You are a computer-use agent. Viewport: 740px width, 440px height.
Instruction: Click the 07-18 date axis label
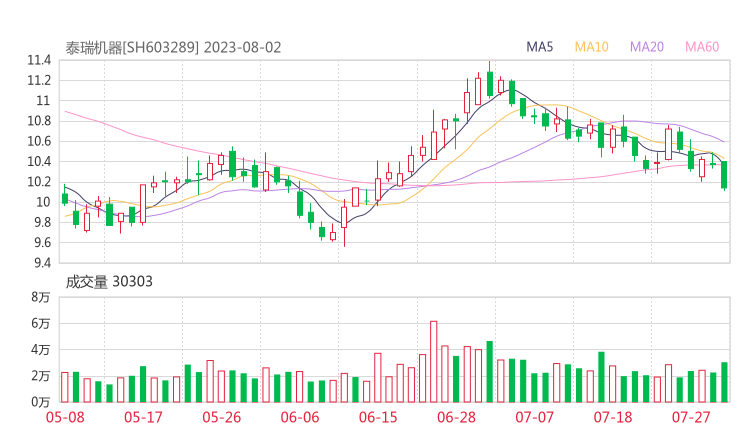(x=613, y=417)
